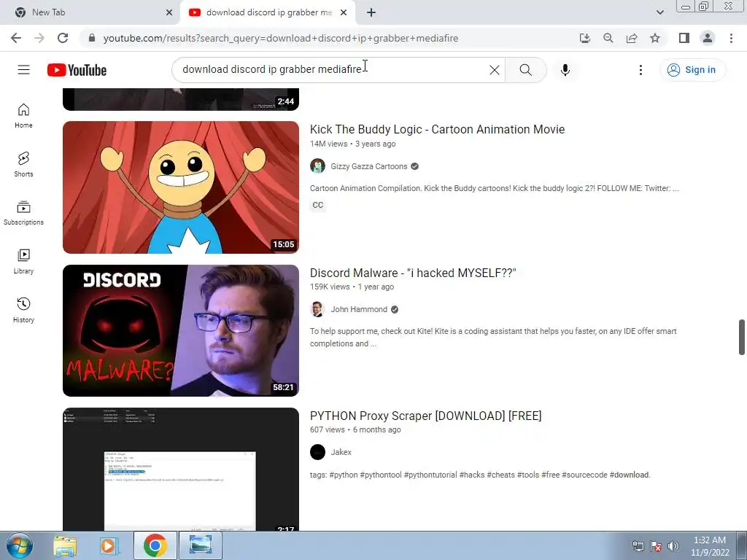The image size is (747, 560).
Task: Click John Hammond channel avatar
Action: pyautogui.click(x=318, y=309)
